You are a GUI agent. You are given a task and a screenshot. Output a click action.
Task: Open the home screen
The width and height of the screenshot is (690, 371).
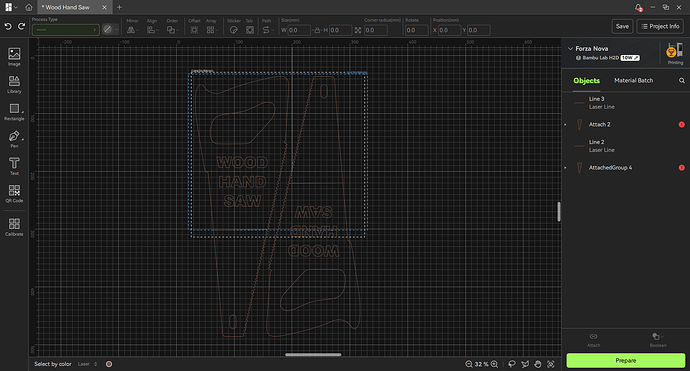tap(29, 7)
